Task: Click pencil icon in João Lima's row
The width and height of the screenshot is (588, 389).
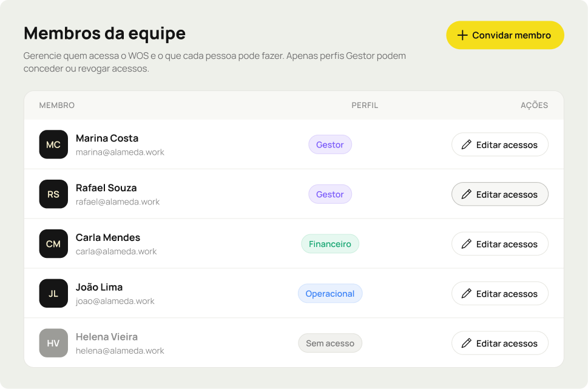Action: (466, 293)
